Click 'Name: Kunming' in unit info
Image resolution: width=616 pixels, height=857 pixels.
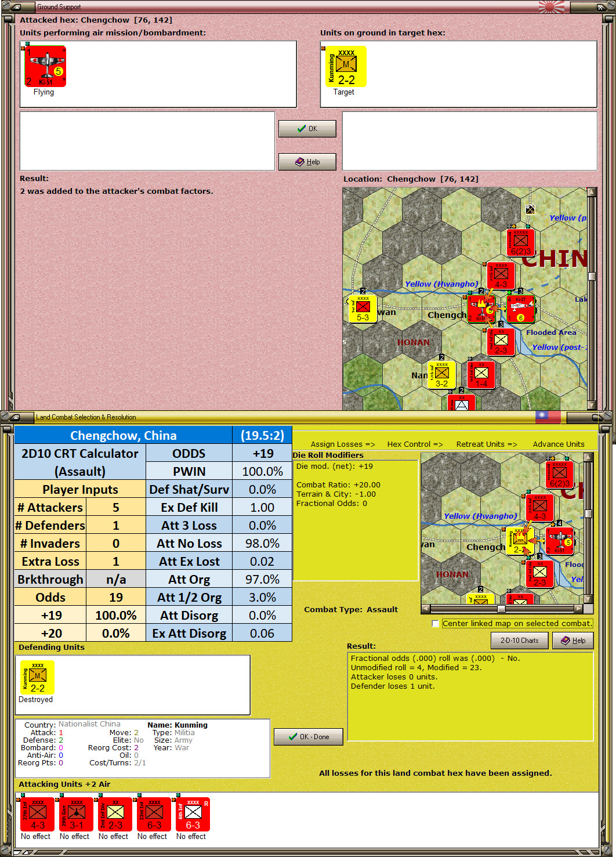pos(177,725)
